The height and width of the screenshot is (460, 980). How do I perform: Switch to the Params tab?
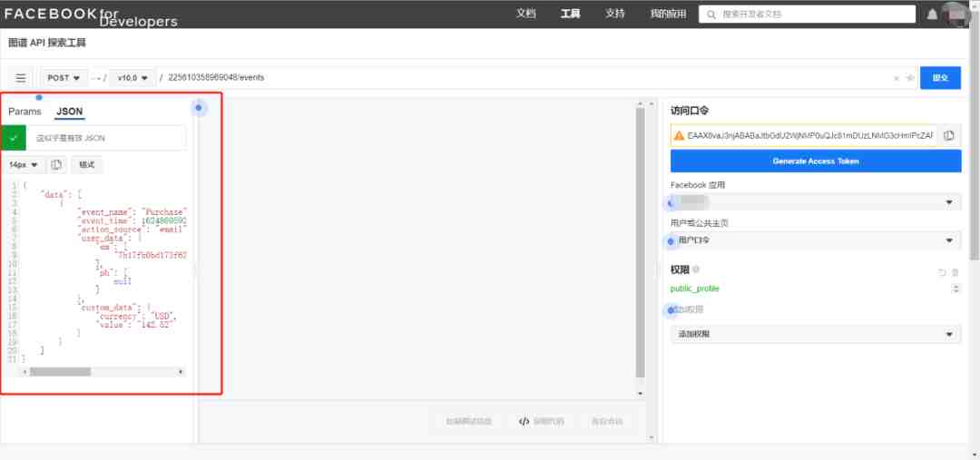point(25,112)
